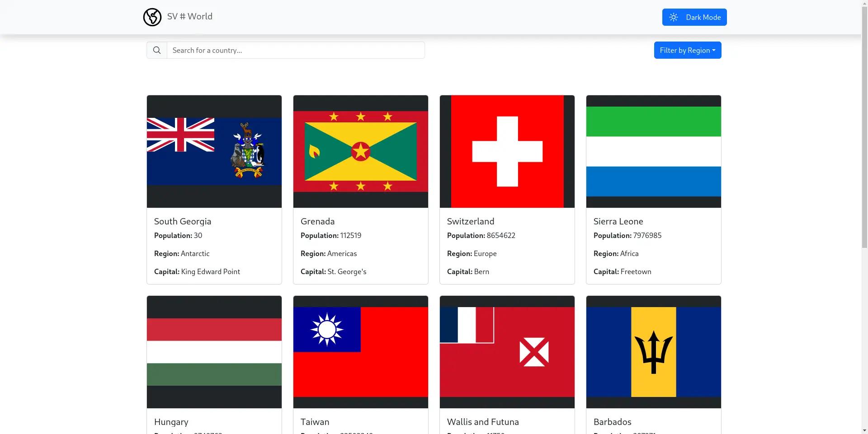The image size is (868, 434).
Task: Focus the country search field
Action: coord(296,50)
